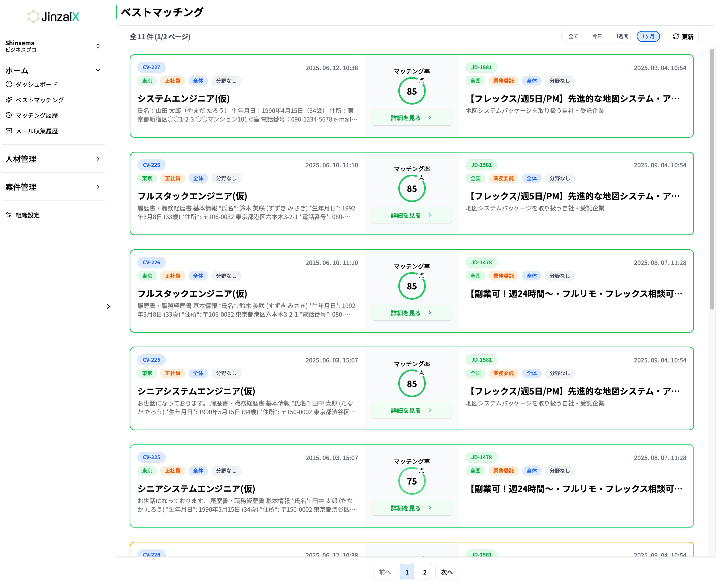This screenshot has width=720, height=588.
Task: Click the 正社員 tag in the CV-227 card
Action: pos(172,81)
